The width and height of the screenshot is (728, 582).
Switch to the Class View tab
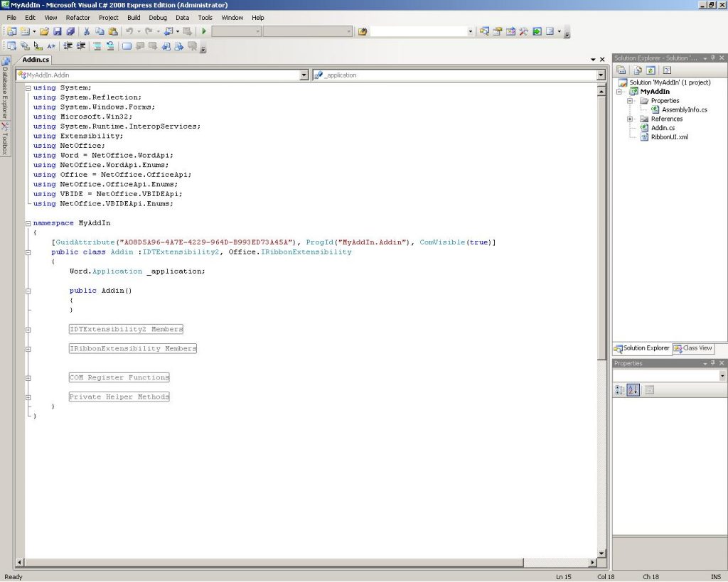click(x=693, y=348)
